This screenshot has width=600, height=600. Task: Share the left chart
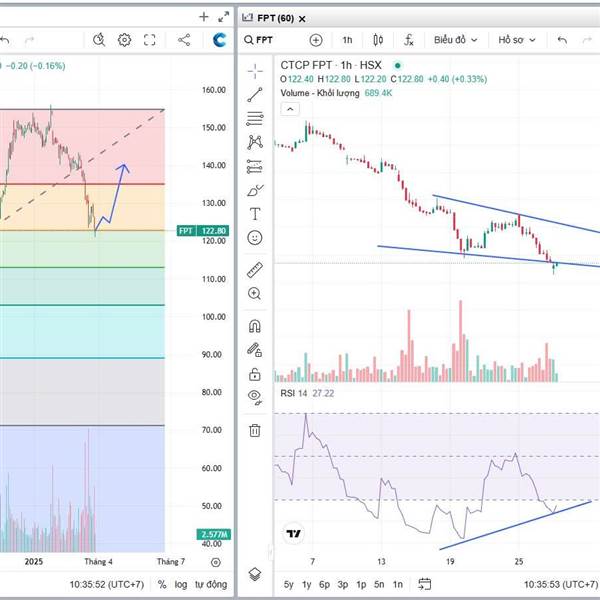coord(184,40)
